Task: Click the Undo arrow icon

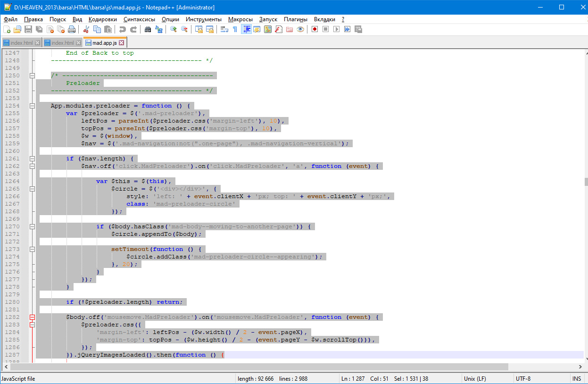Action: click(123, 29)
